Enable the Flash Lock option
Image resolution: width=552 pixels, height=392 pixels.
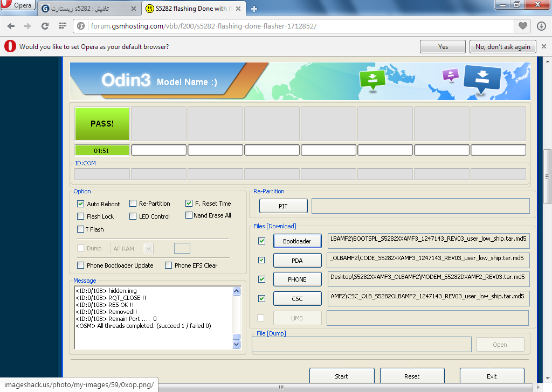81,216
